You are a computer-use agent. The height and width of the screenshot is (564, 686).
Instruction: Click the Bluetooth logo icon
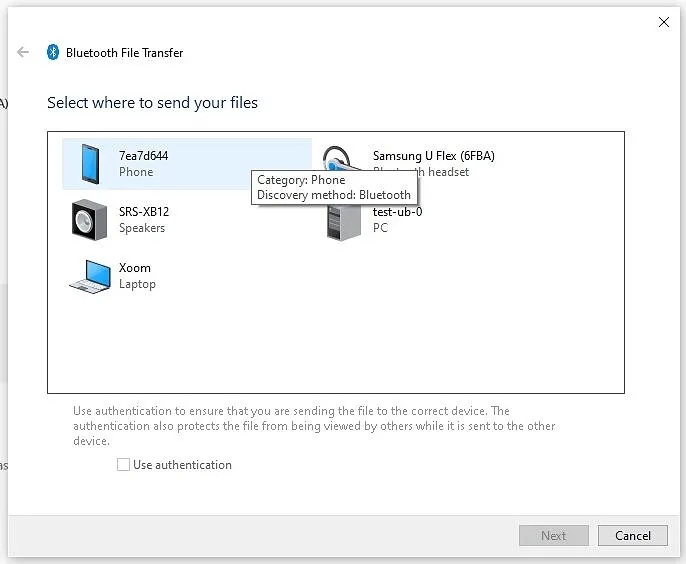[53, 53]
